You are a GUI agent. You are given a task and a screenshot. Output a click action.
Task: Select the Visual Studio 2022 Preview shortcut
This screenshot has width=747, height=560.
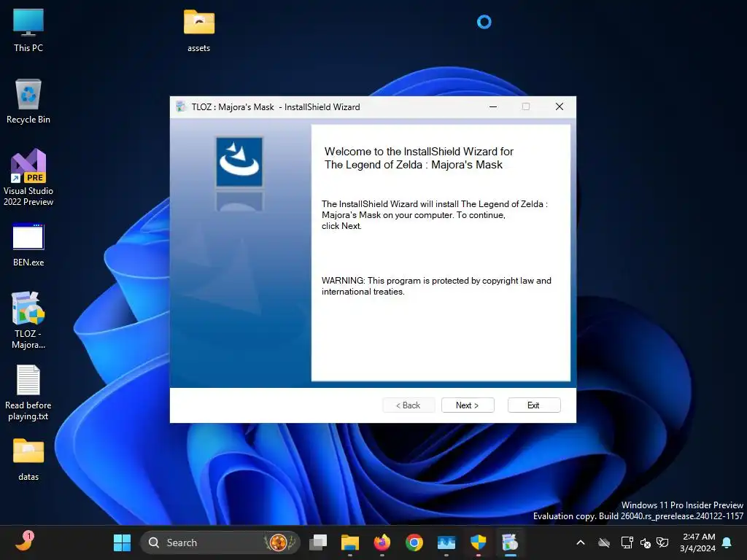[x=28, y=177]
